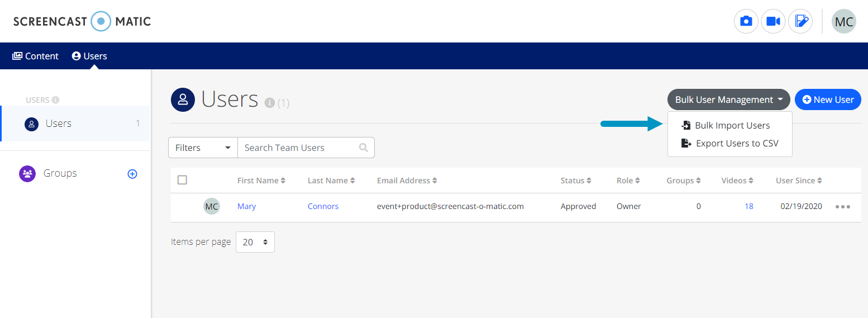Click the New User button
Screen dimensions: 868x318
tap(828, 99)
